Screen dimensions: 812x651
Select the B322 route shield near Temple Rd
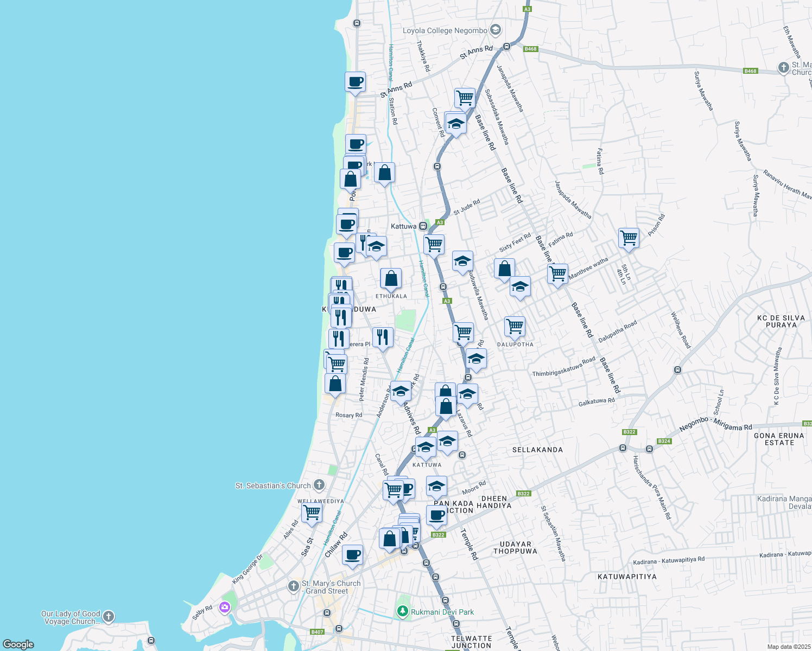pos(437,535)
